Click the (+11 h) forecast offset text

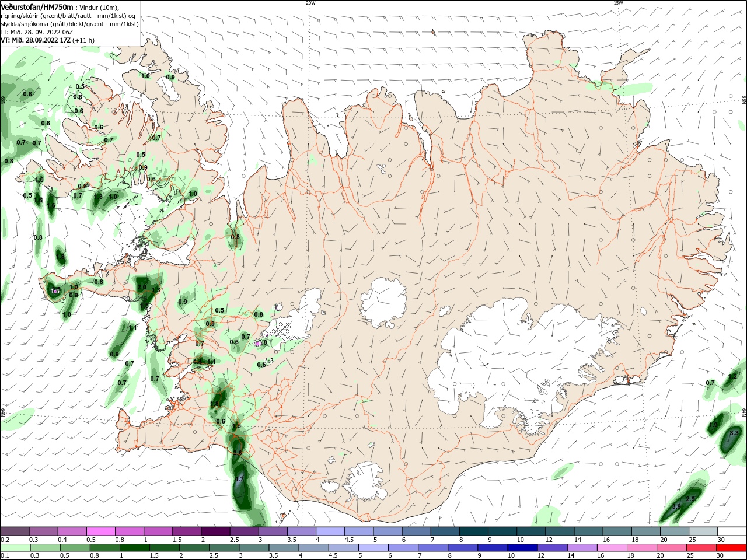[x=84, y=40]
